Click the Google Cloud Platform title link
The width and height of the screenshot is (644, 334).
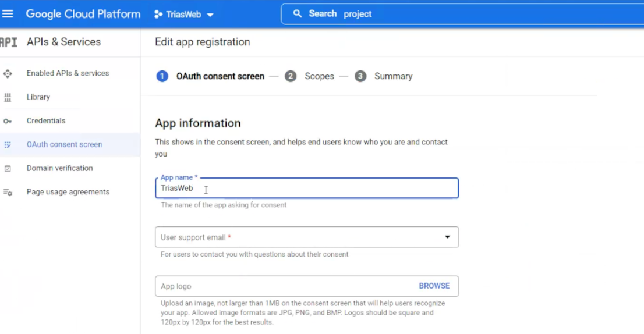83,14
